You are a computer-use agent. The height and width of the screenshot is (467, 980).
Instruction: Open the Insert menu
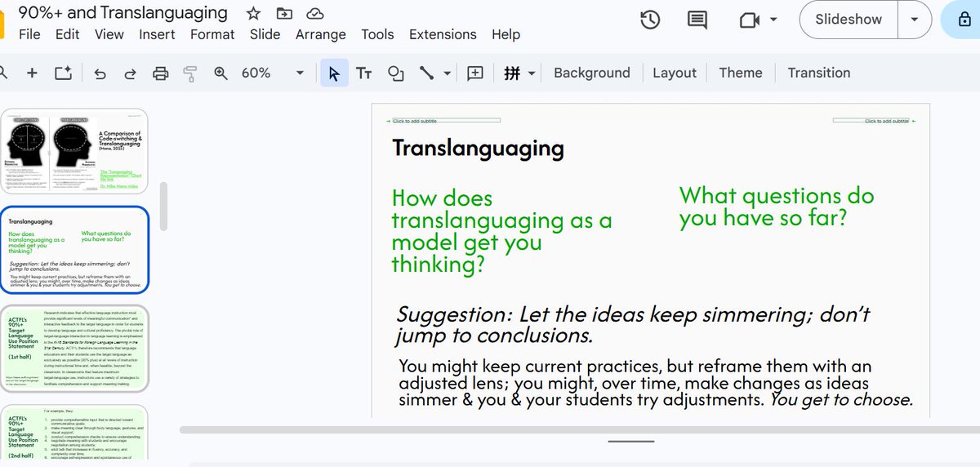pyautogui.click(x=157, y=34)
